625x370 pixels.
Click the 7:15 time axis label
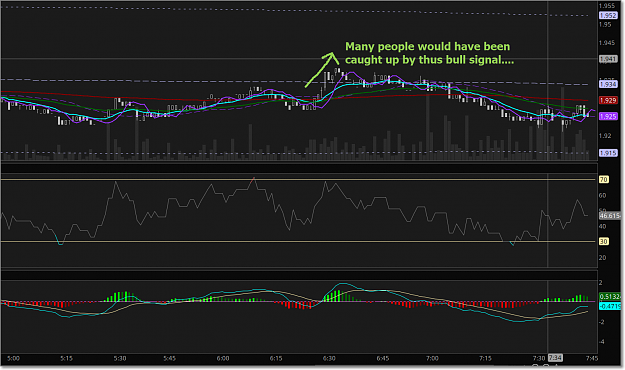485,358
